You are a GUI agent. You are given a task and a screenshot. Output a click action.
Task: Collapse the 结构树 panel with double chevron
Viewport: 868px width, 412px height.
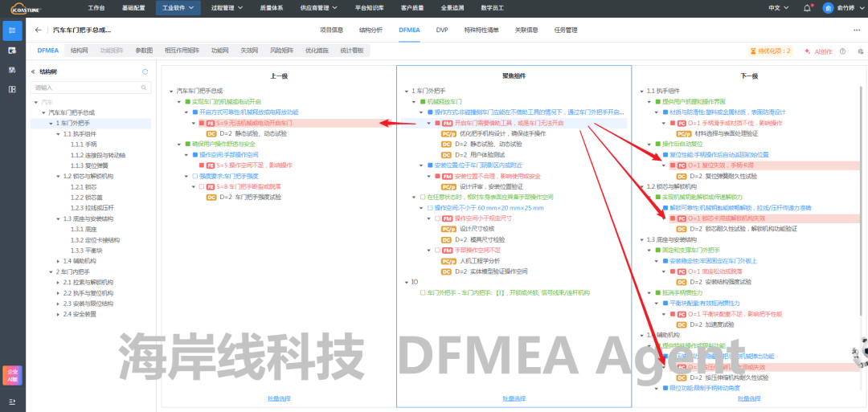click(x=33, y=71)
